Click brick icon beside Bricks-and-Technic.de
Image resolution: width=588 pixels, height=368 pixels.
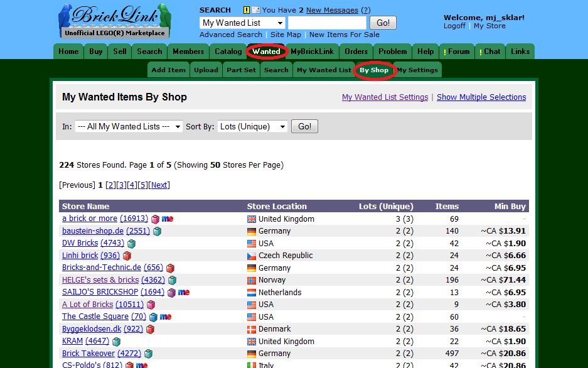(x=170, y=268)
